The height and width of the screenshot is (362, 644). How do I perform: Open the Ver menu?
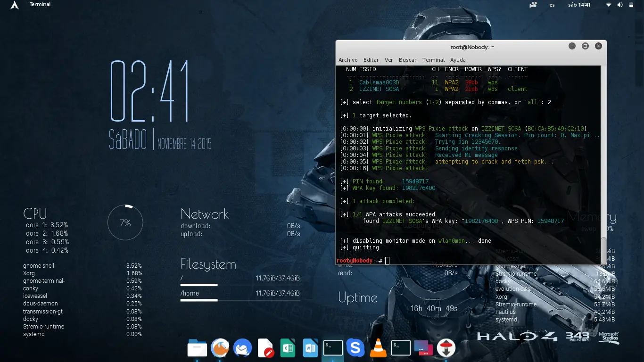[389, 60]
